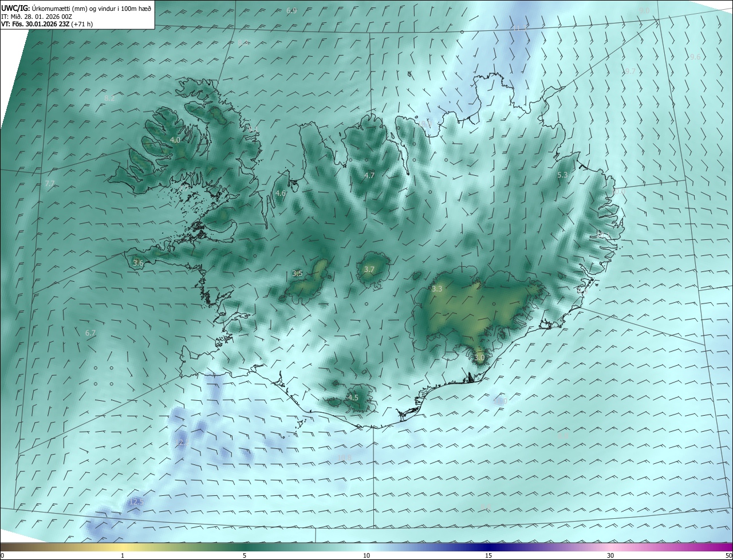Viewport: 733px width, 560px height.
Task: Click the 6.7 value over the western sea
Action: pyautogui.click(x=90, y=333)
